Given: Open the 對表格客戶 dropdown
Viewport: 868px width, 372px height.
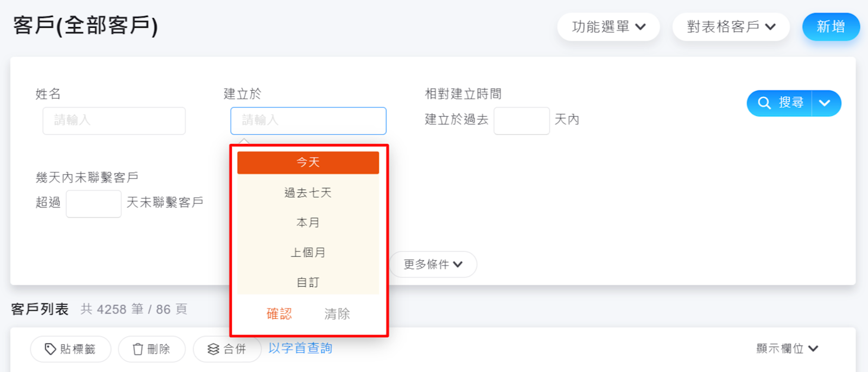Looking at the screenshot, I should point(731,27).
